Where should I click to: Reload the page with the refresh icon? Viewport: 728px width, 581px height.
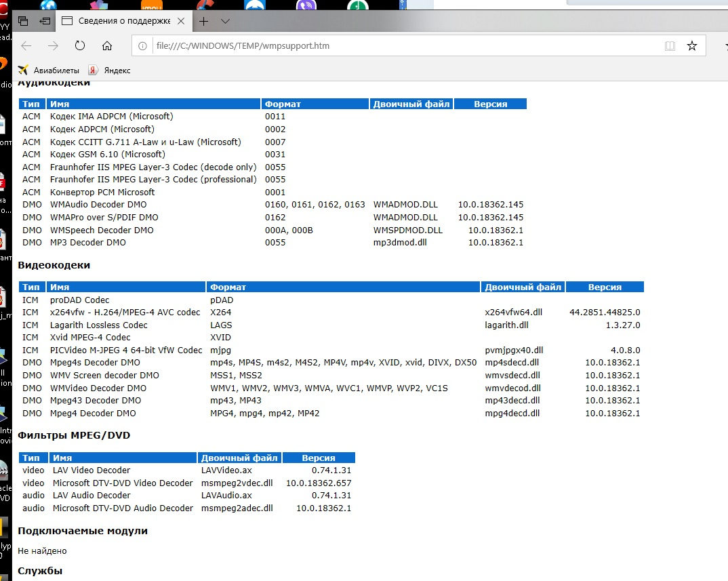click(80, 45)
